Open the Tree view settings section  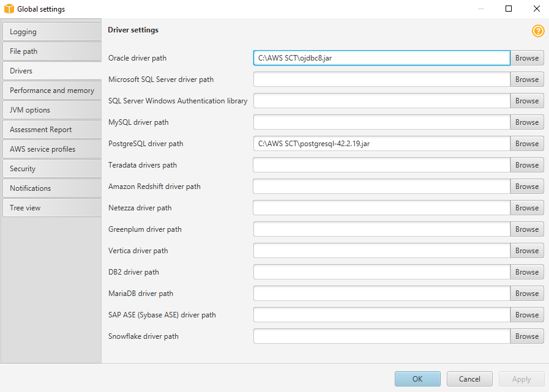[51, 207]
